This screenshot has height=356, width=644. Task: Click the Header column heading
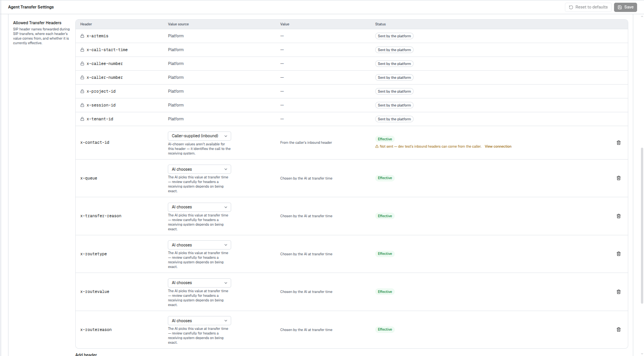86,24
